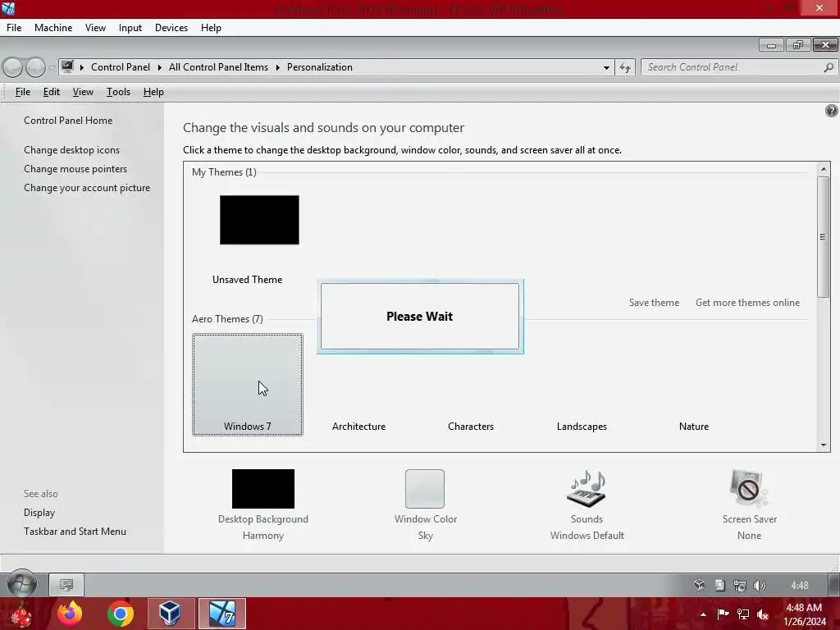Click the Help question mark icon
Image resolution: width=840 pixels, height=630 pixels.
pos(831,111)
